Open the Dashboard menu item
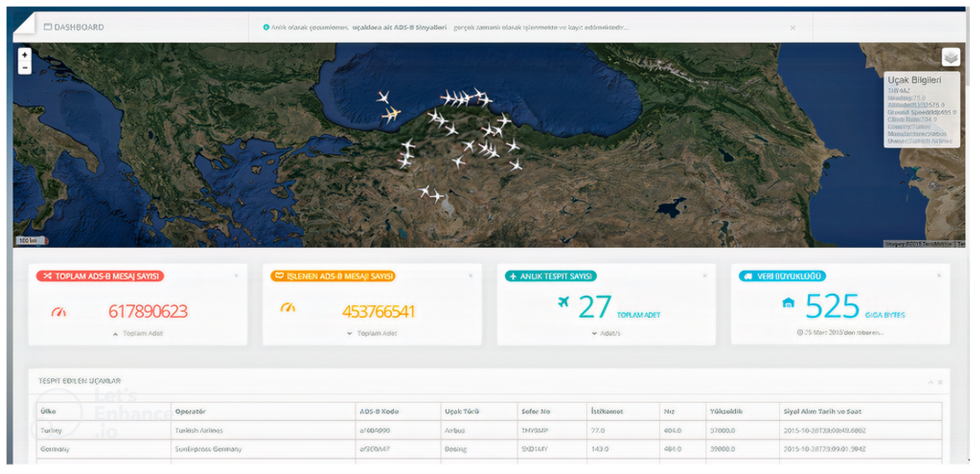The height and width of the screenshot is (474, 980). [x=74, y=27]
